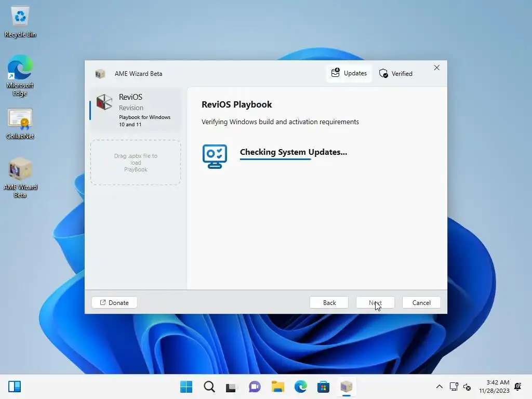Click the Donate button

(x=114, y=303)
